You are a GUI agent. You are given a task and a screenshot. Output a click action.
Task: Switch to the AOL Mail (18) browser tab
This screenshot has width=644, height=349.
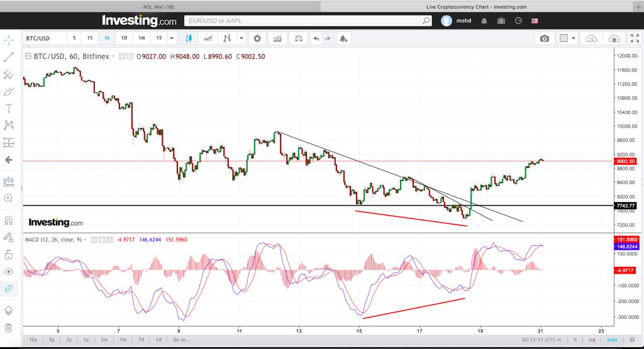point(160,6)
